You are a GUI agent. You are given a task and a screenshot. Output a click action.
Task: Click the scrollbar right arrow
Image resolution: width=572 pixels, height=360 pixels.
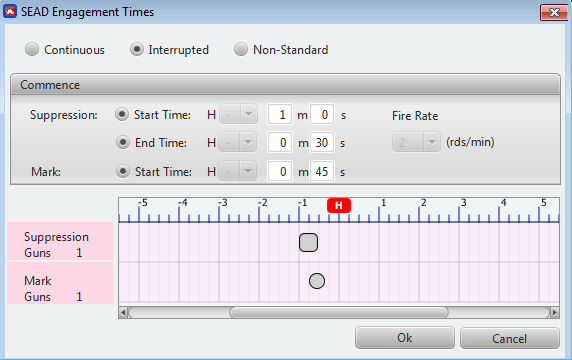[x=554, y=313]
